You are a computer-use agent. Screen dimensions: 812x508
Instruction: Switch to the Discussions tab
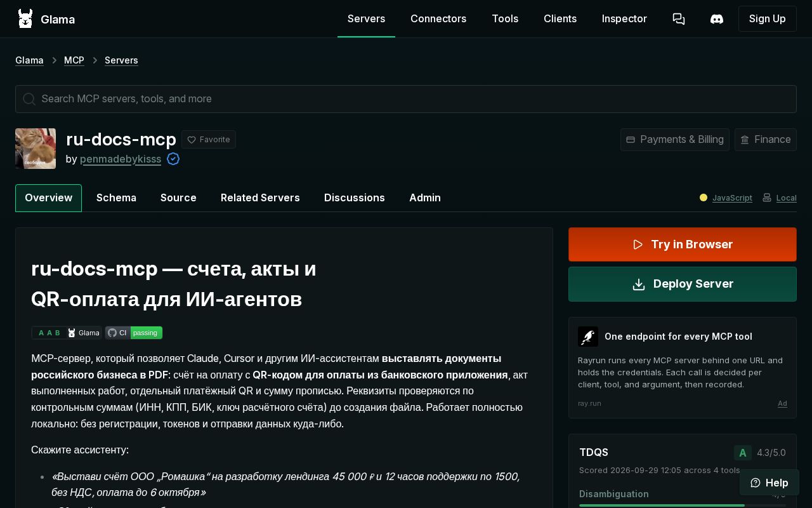[355, 198]
